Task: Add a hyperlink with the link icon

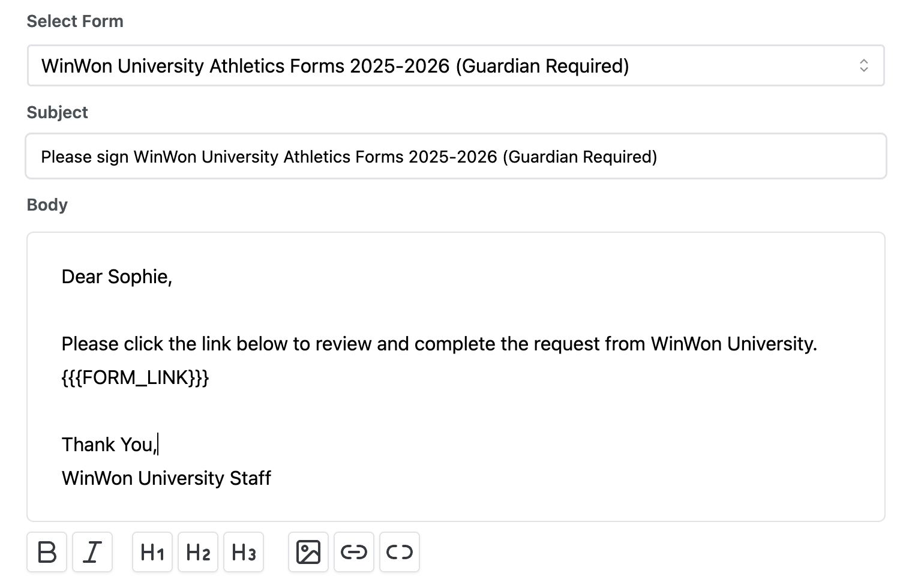Action: click(354, 552)
